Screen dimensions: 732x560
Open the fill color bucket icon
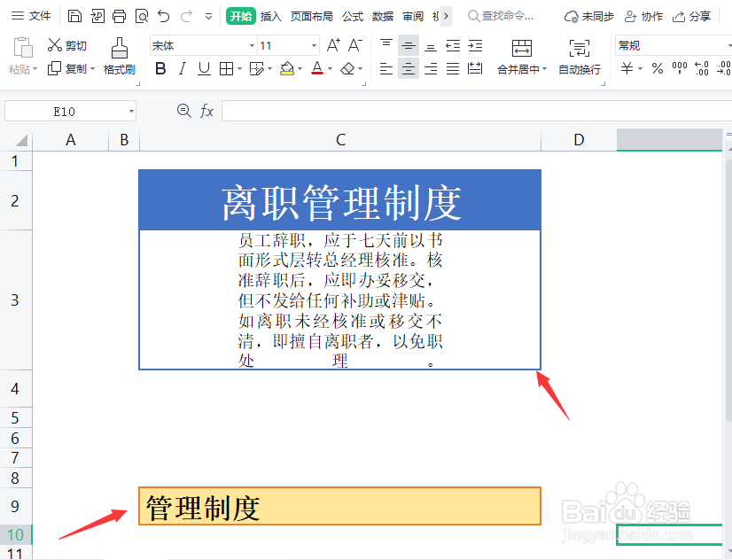pyautogui.click(x=285, y=68)
